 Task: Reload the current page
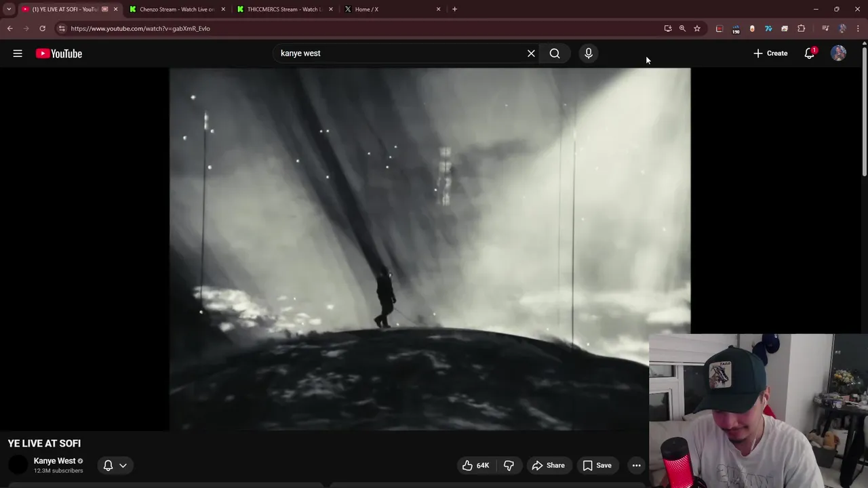click(x=42, y=28)
